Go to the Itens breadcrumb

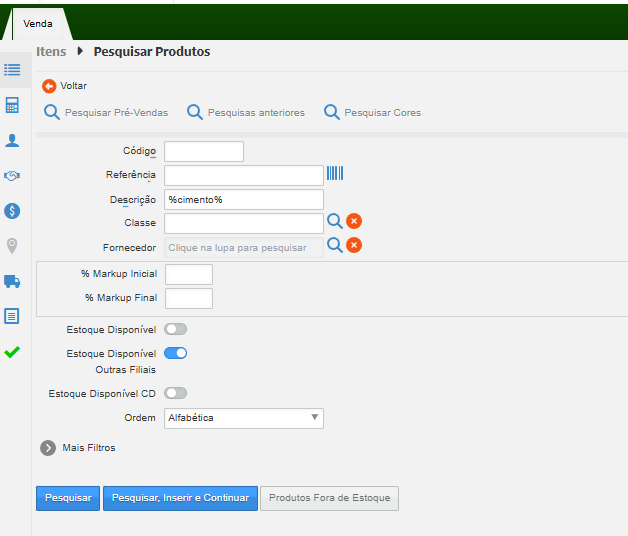51,52
